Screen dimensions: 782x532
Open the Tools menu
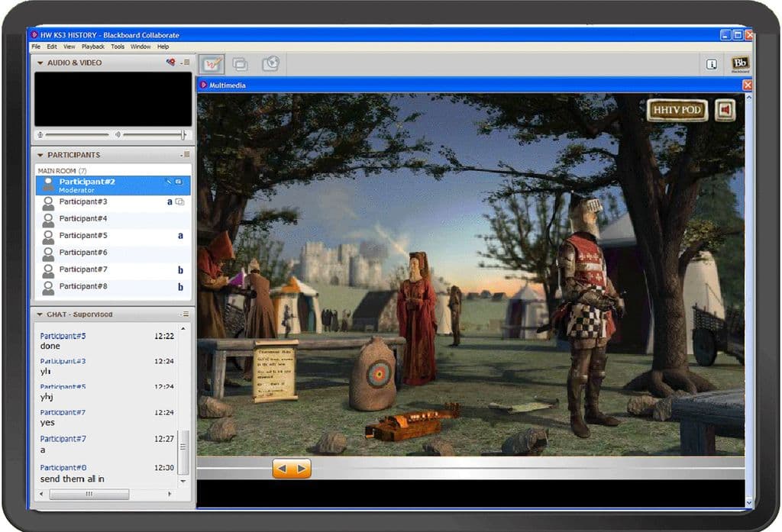pos(118,47)
